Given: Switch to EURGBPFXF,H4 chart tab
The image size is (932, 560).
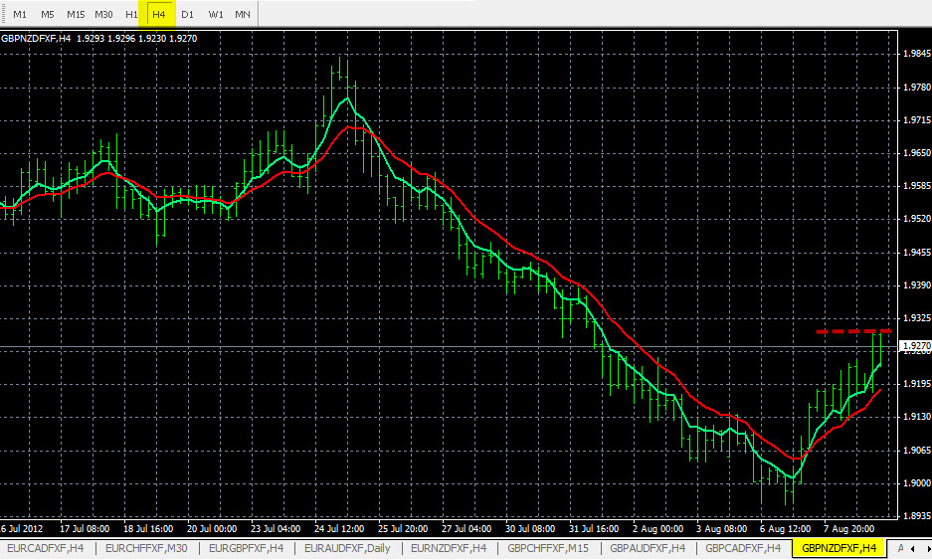Looking at the screenshot, I should (246, 548).
